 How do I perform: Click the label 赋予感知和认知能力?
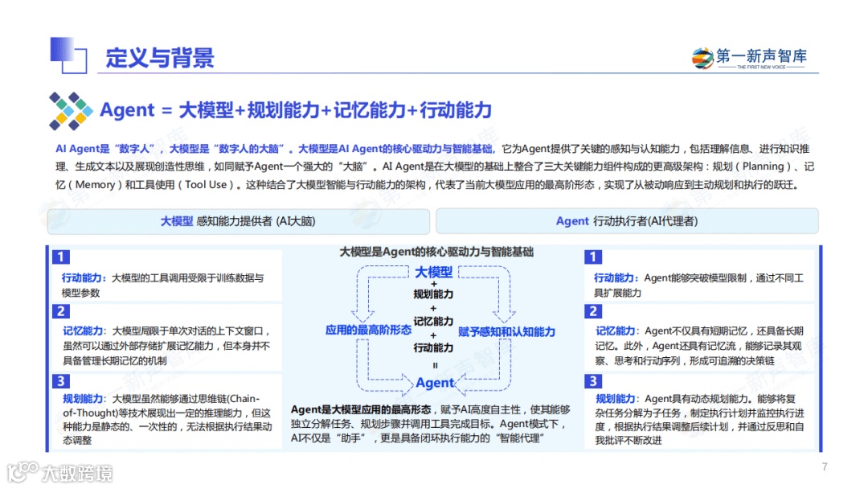(506, 331)
